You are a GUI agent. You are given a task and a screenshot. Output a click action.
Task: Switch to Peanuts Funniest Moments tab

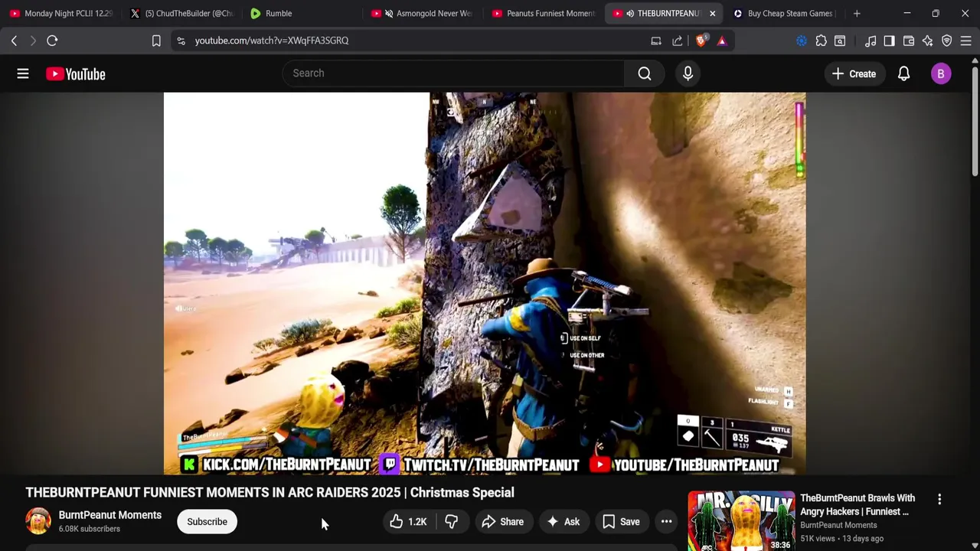544,13
